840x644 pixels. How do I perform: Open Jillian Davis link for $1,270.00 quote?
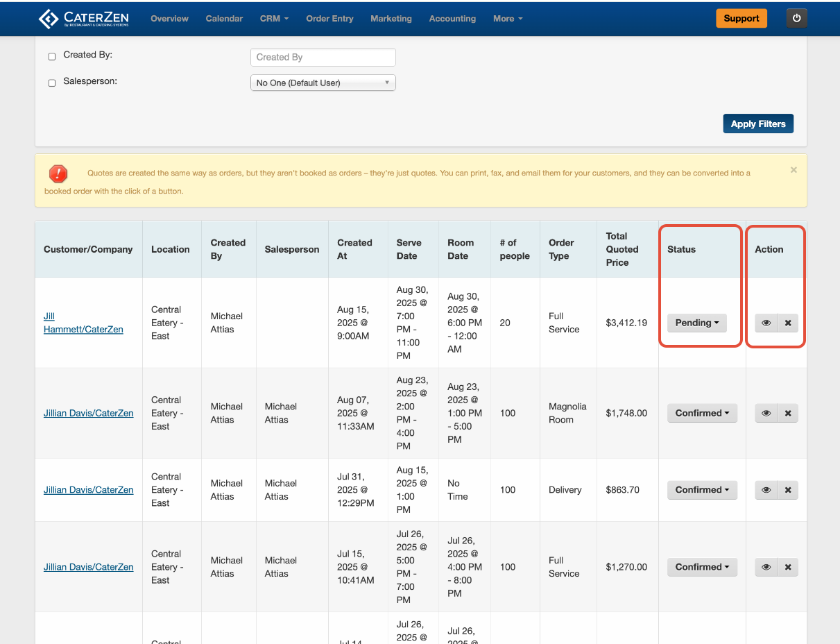point(88,567)
